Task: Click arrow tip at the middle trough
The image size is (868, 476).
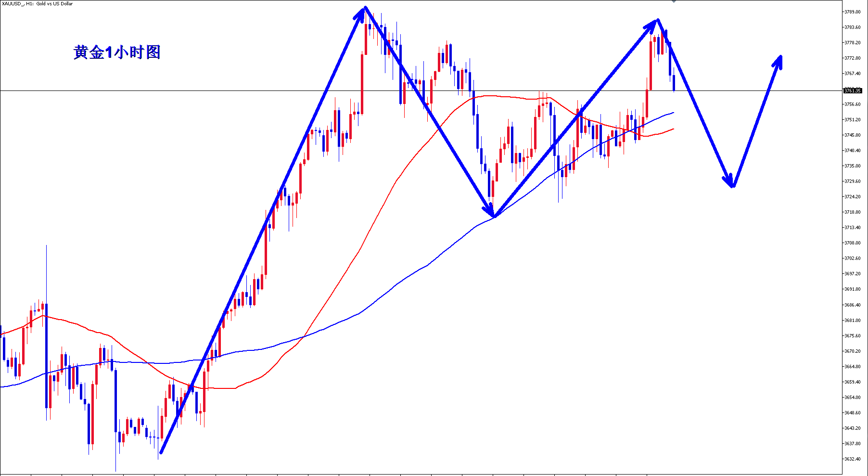Action: point(494,215)
